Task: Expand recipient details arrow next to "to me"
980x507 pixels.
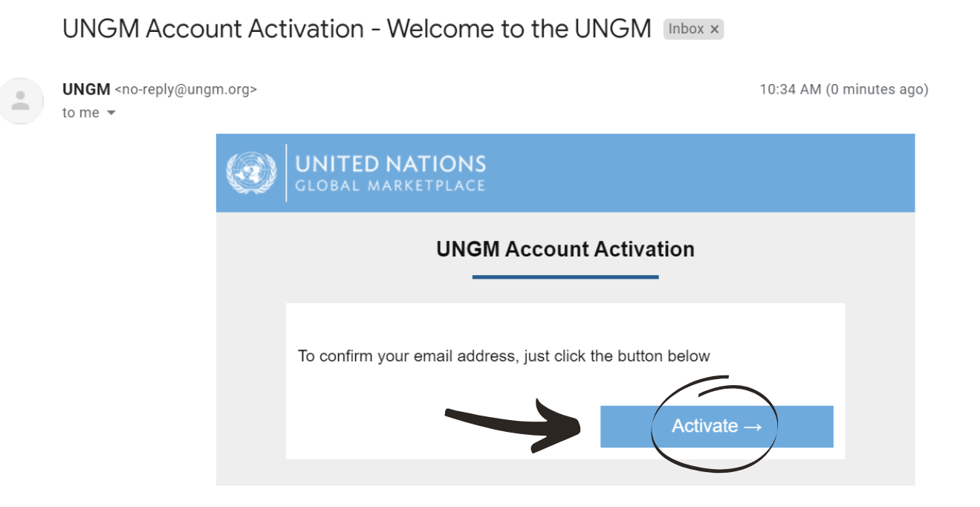Action: pyautogui.click(x=111, y=113)
